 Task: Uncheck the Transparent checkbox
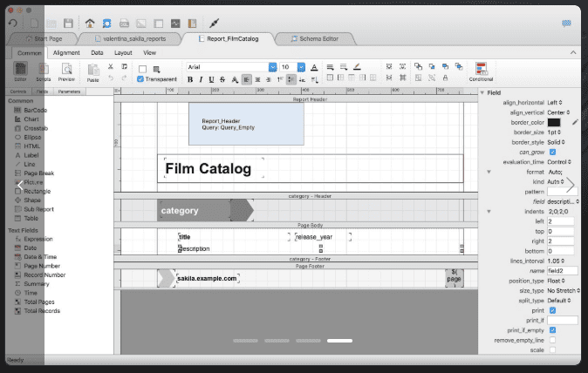click(x=140, y=79)
